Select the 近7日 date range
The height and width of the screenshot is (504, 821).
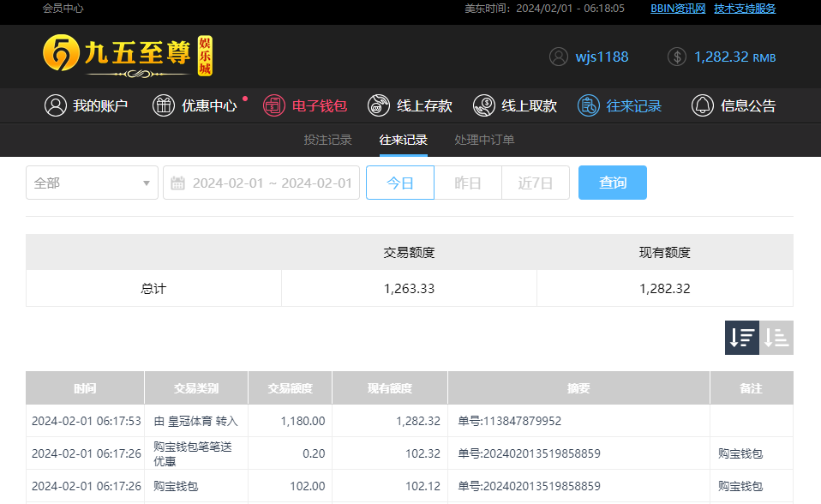point(536,183)
